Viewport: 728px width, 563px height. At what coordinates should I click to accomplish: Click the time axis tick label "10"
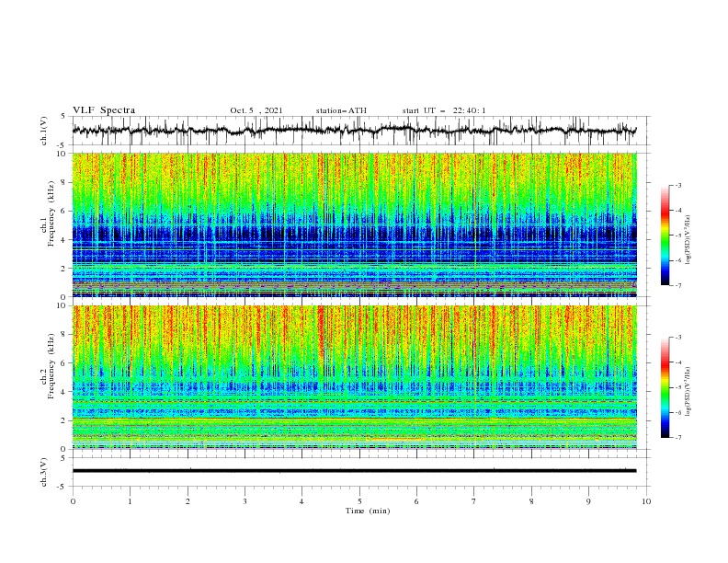(x=646, y=501)
